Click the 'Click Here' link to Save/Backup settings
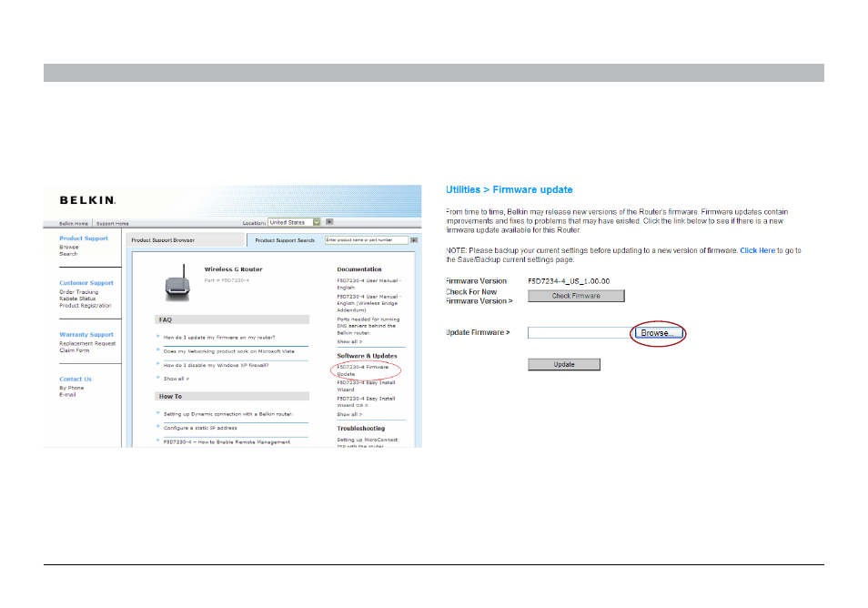The image size is (868, 608). tap(757, 250)
